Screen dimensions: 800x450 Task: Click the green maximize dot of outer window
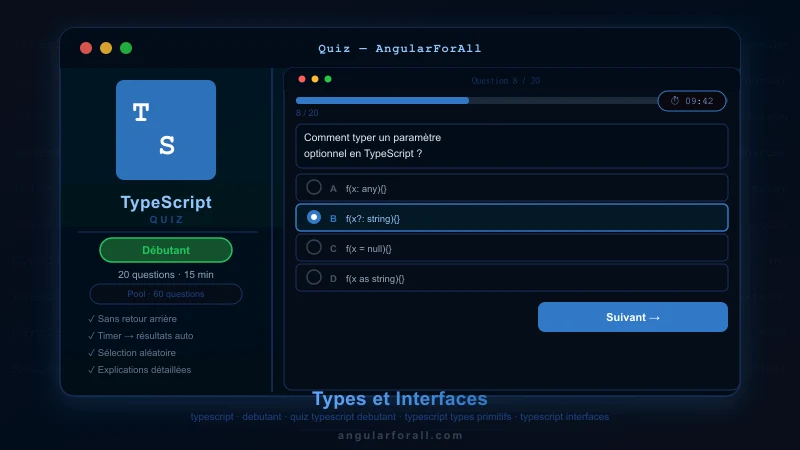pos(126,48)
